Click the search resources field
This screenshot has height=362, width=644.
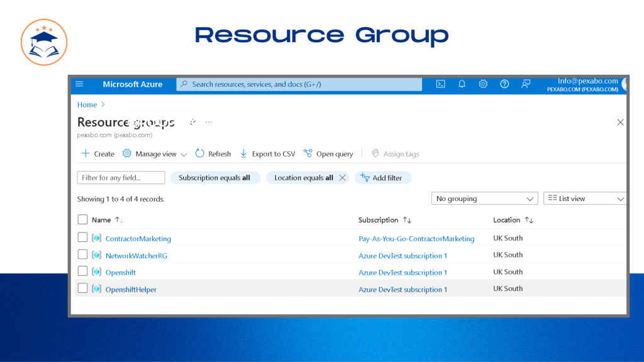(x=299, y=84)
